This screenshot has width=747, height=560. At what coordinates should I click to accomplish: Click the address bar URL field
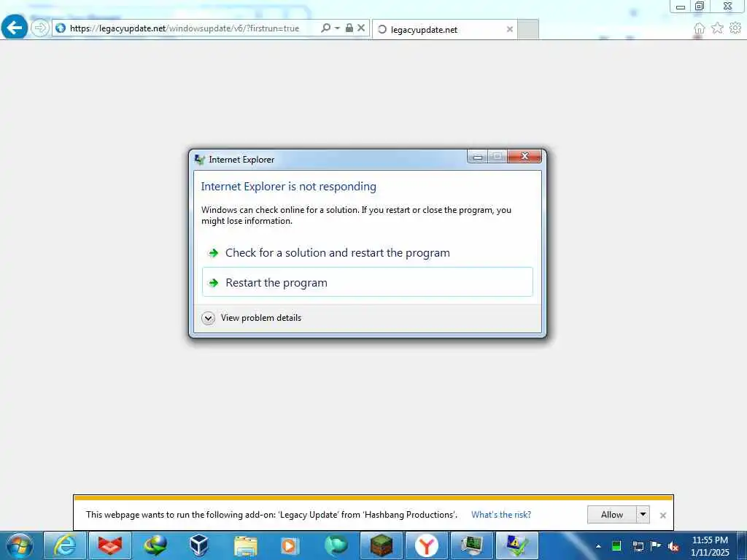pyautogui.click(x=185, y=28)
